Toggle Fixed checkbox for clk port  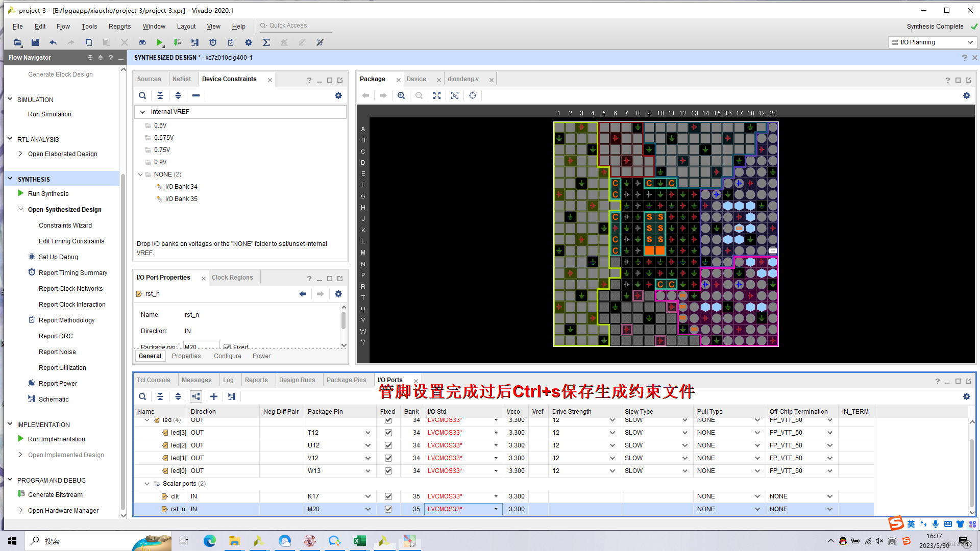pos(388,496)
